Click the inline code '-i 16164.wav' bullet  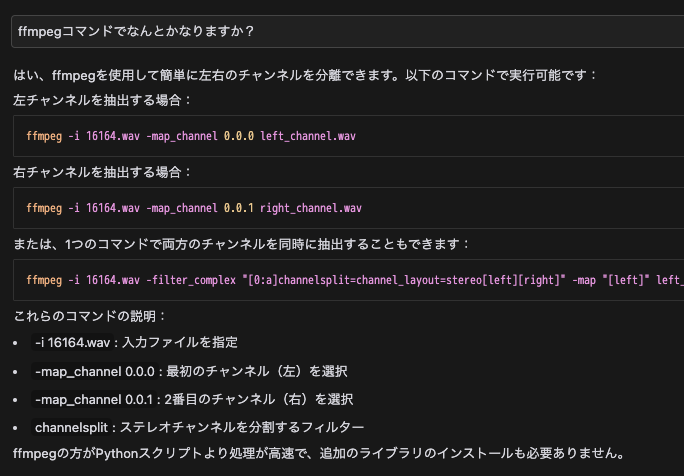pos(72,342)
